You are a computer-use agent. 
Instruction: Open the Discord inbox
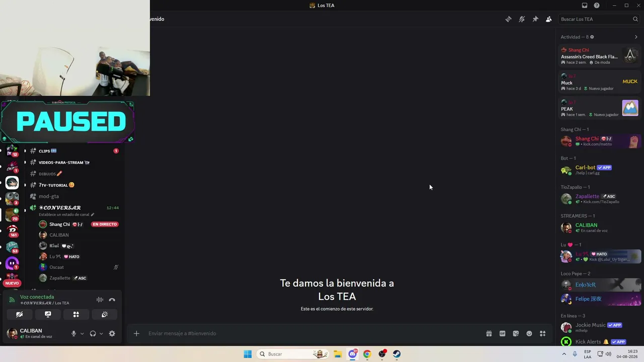tap(585, 6)
